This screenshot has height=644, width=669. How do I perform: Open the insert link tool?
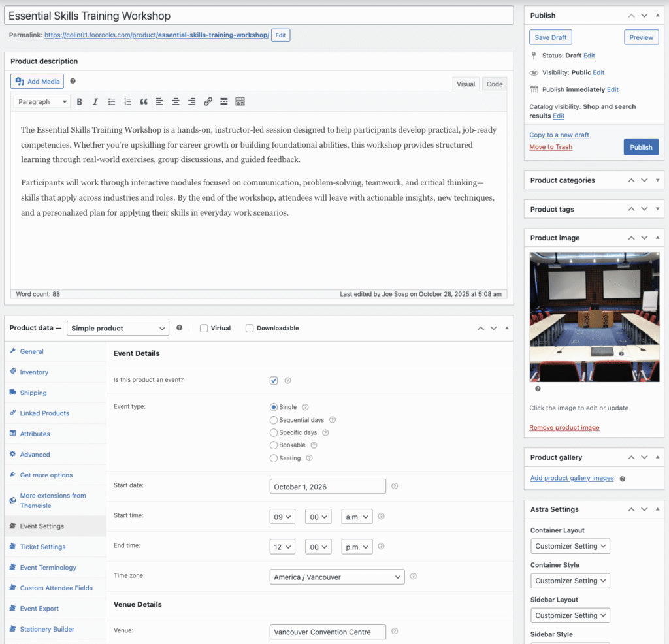[x=207, y=101]
